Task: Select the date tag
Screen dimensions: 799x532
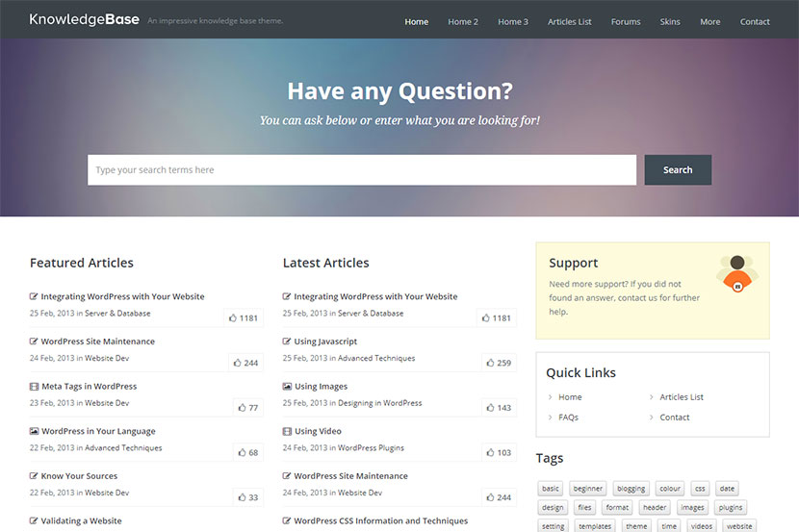Action: [x=727, y=489]
